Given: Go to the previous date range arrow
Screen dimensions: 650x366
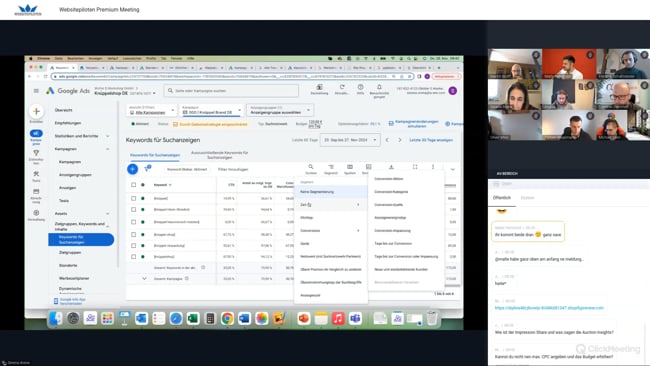Looking at the screenshot, I should [387, 140].
